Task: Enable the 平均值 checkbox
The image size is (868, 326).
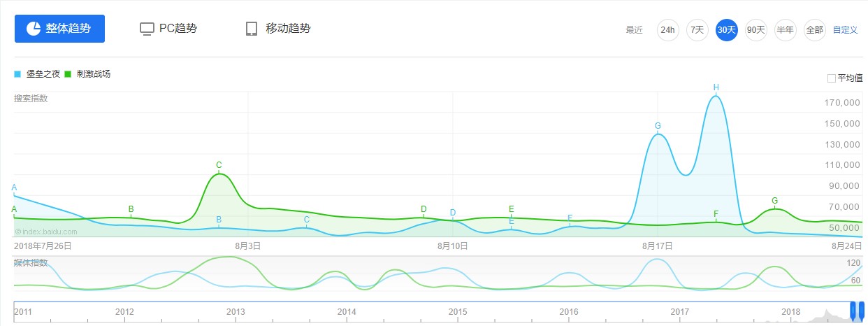Action: [x=832, y=78]
